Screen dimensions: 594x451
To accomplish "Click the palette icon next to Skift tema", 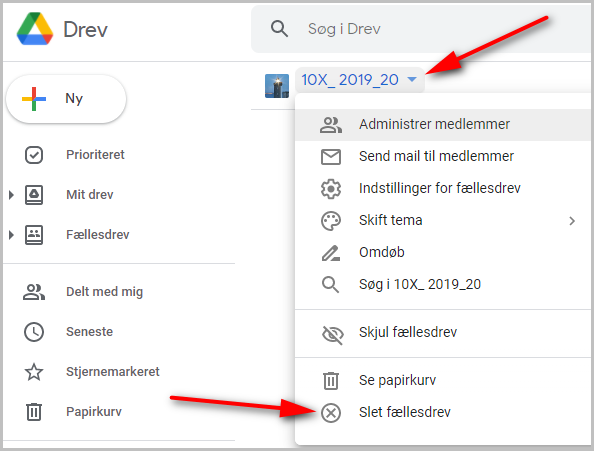I will click(x=331, y=220).
